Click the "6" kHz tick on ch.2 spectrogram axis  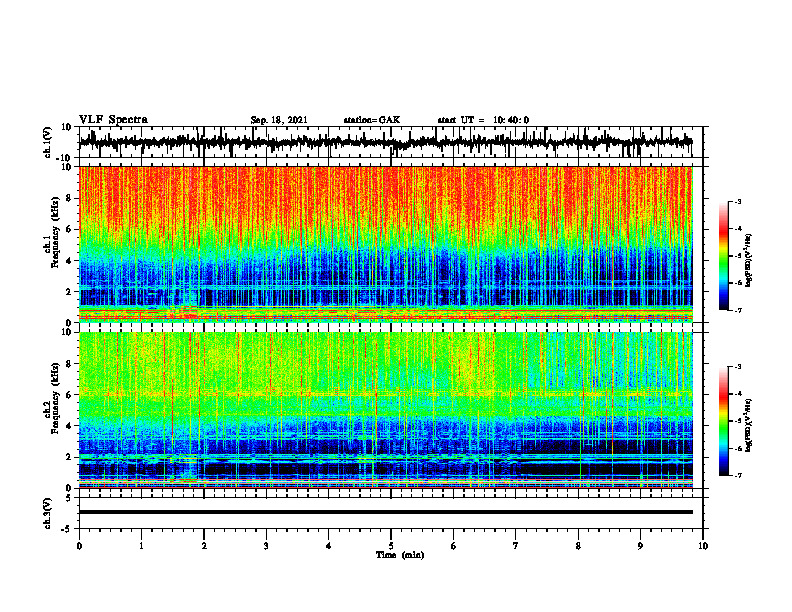(69, 395)
